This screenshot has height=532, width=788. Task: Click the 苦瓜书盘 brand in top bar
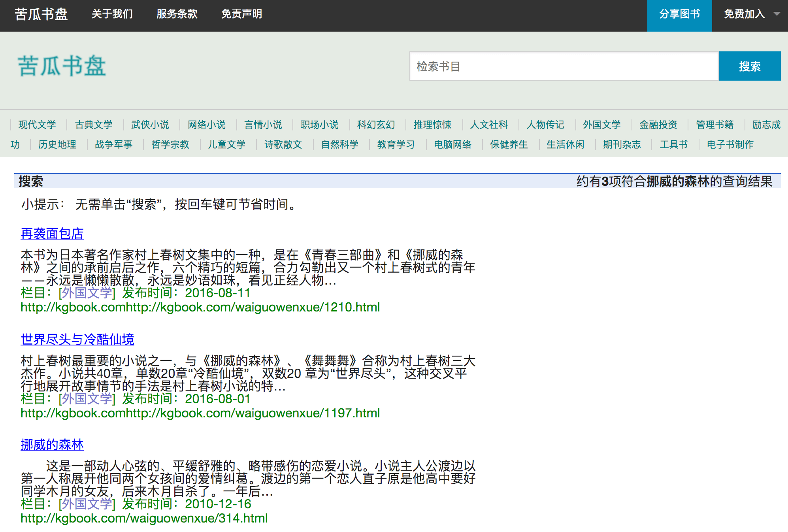pos(41,14)
